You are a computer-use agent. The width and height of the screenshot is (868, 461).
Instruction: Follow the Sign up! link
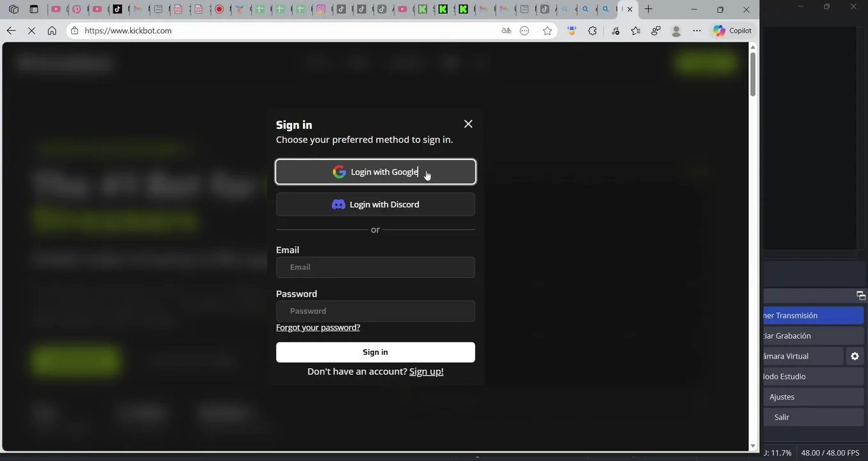coord(426,371)
